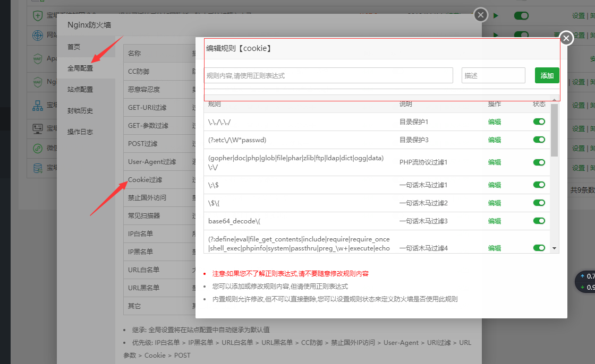Click the 描述 input field
595x364 pixels.
(x=494, y=75)
